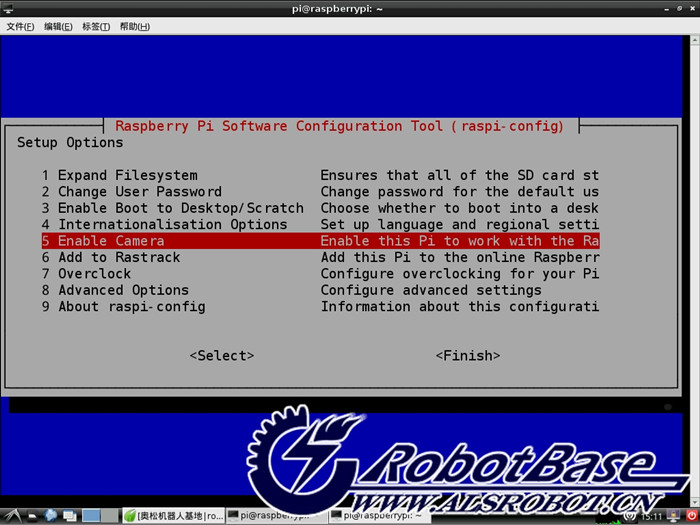Screen dimensions: 700x525
Task: Open the LXDE start menu icon
Action: point(12,516)
